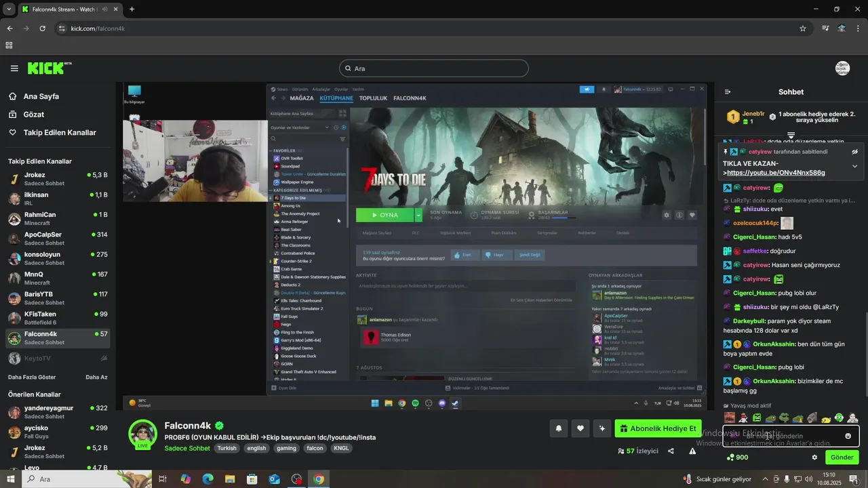Open the Chrome apps grid shortcut
Screen dimensions: 868x488
click(x=9, y=45)
